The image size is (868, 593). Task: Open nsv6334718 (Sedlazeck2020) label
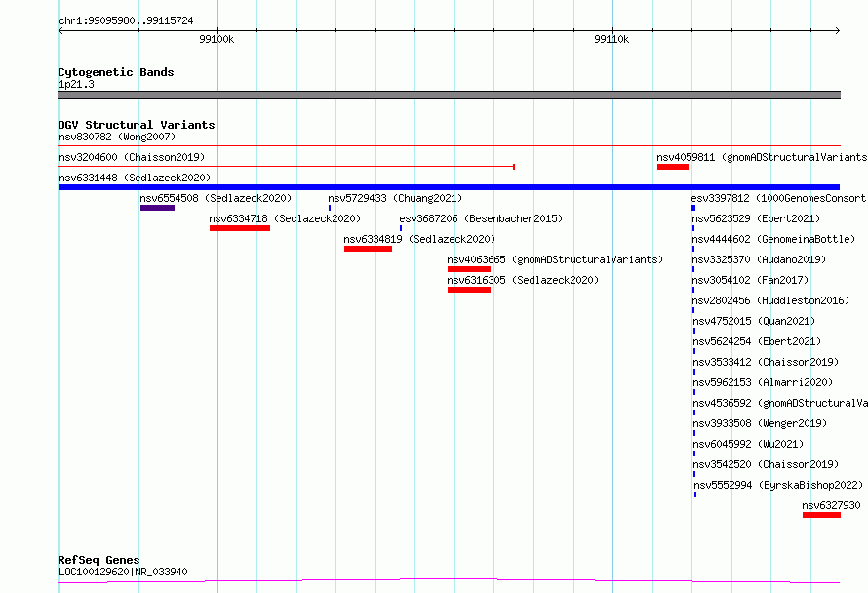point(285,218)
